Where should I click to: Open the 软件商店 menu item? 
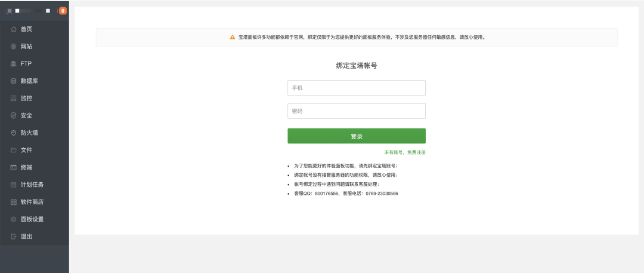pos(32,202)
